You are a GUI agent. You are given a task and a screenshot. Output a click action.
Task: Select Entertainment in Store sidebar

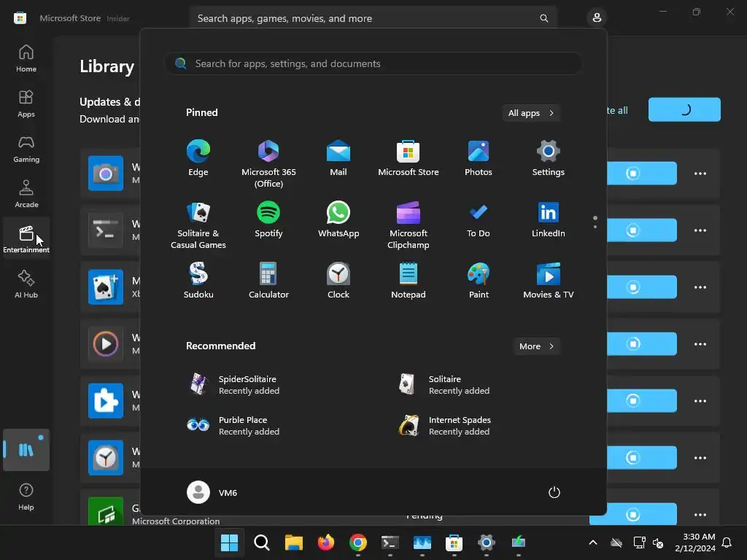click(26, 239)
